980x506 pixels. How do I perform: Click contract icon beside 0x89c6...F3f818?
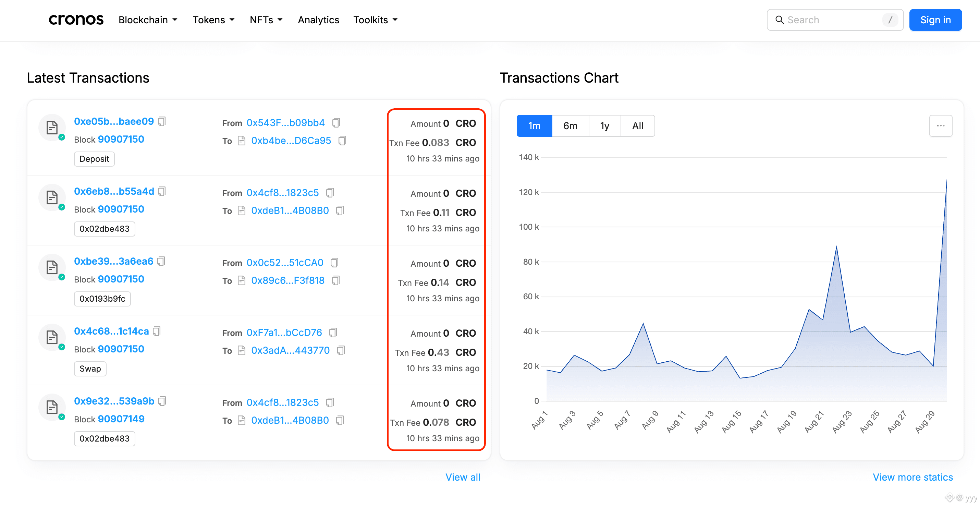click(241, 281)
